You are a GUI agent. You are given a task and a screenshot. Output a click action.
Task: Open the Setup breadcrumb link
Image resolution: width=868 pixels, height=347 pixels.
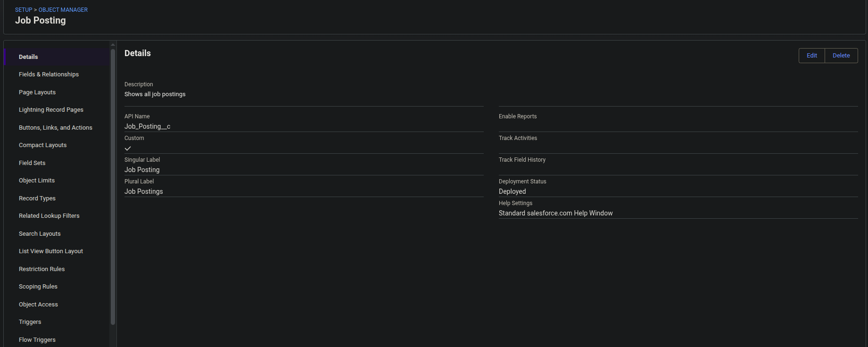(x=24, y=10)
